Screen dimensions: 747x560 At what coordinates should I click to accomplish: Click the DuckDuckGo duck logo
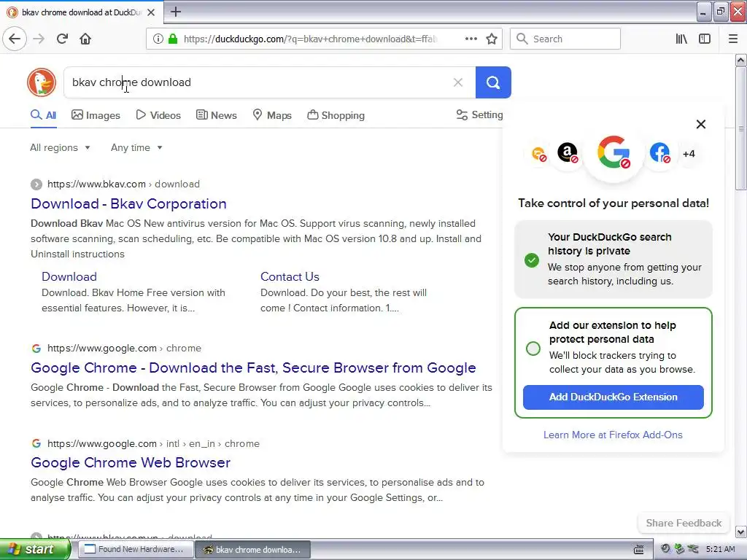tap(42, 82)
